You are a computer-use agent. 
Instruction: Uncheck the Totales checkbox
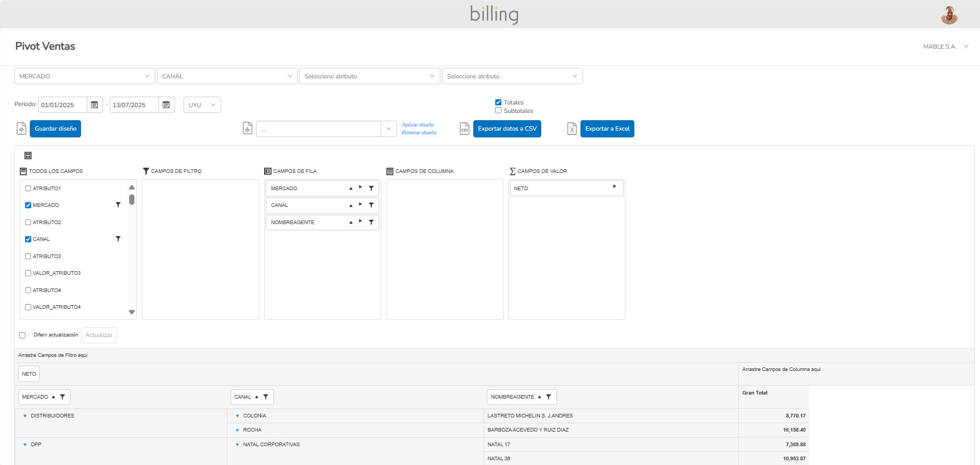[498, 102]
